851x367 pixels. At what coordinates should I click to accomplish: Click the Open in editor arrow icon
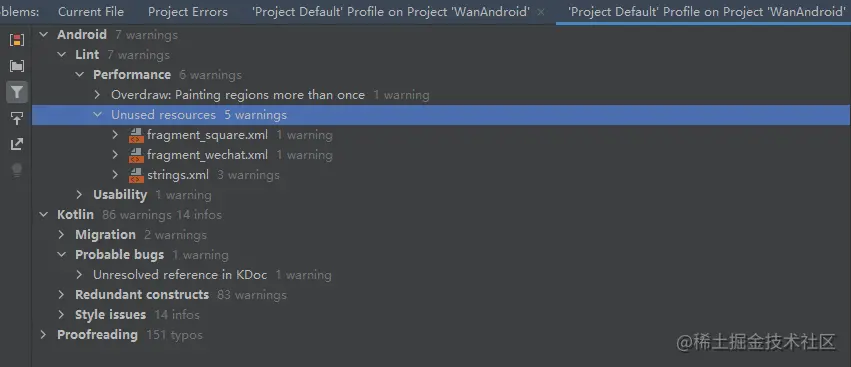point(17,144)
